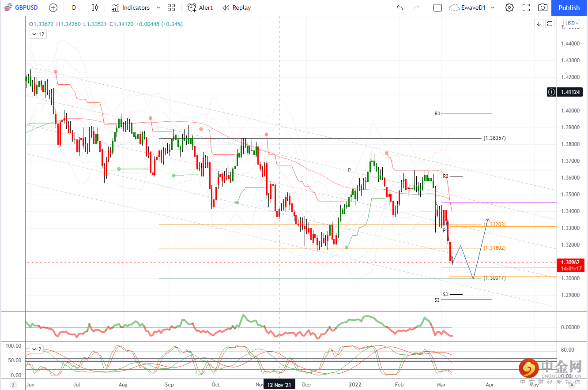Open chart settings gear
This screenshot has width=588, height=390.
click(x=509, y=7)
